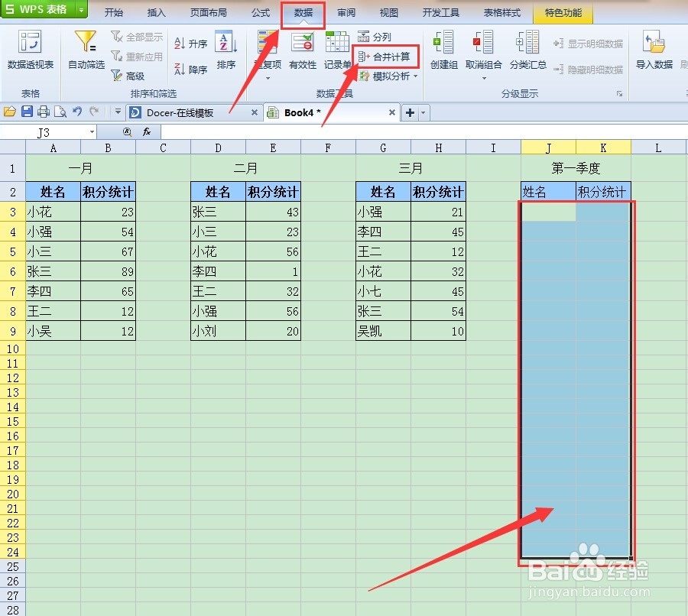Click Consolidate (合并计算)

point(385,57)
